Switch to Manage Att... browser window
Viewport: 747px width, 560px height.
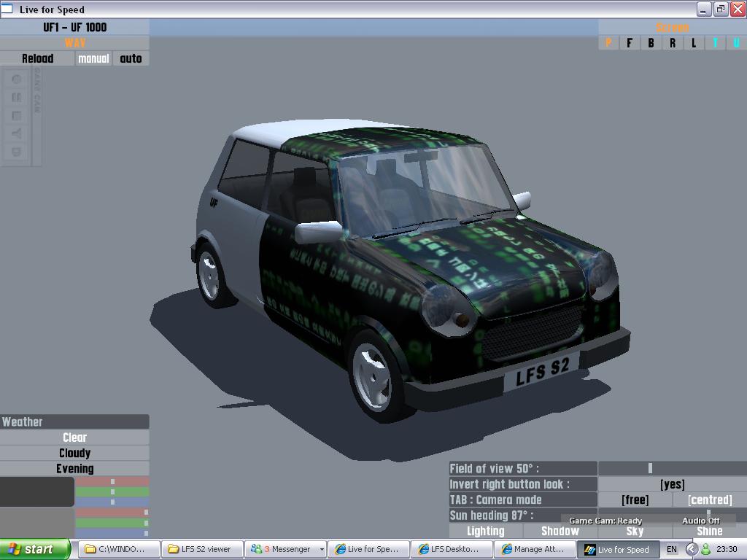535,550
